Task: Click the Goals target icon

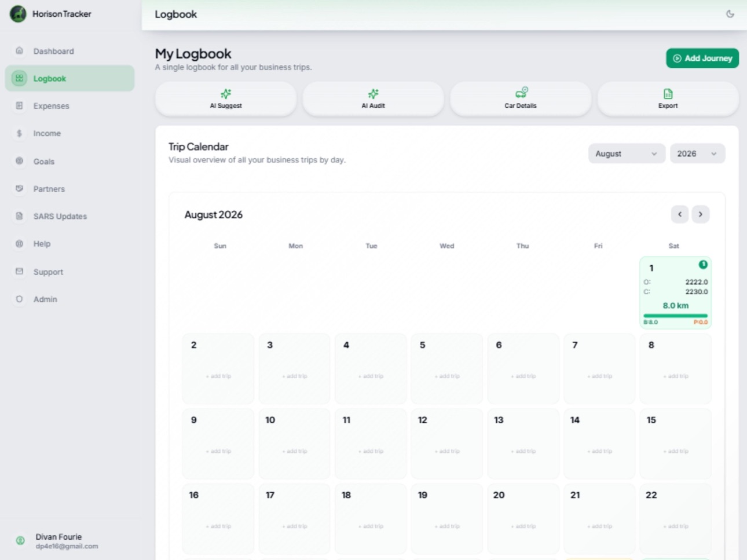Action: pos(20,161)
